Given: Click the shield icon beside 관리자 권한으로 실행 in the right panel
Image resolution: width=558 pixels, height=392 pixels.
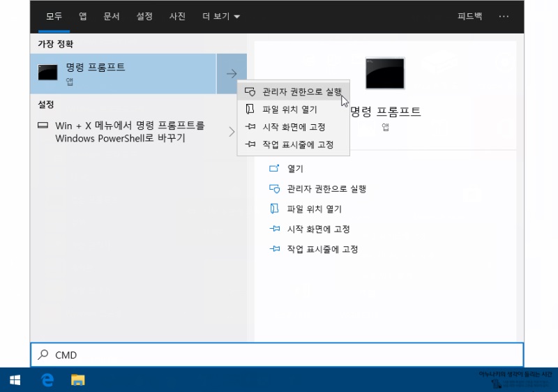Looking at the screenshot, I should (274, 188).
